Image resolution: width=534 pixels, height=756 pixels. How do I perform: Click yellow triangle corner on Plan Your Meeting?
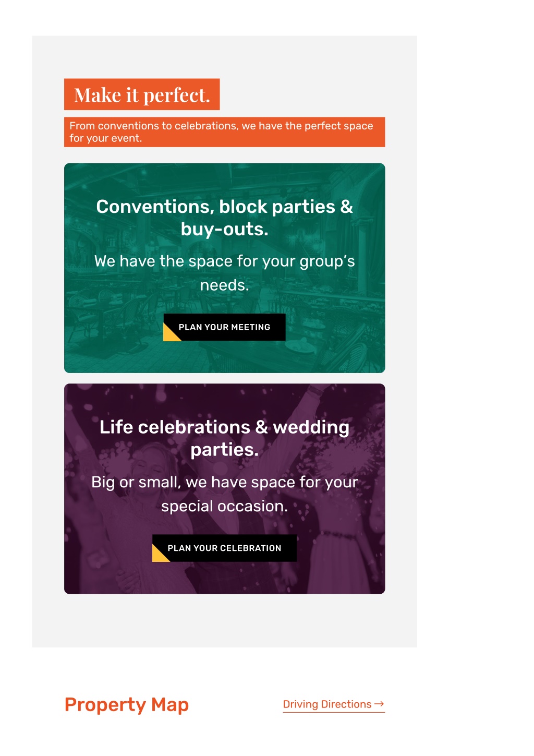(x=169, y=335)
